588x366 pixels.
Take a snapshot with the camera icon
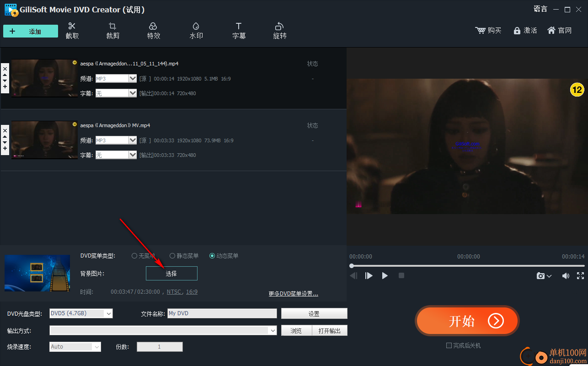tap(541, 276)
